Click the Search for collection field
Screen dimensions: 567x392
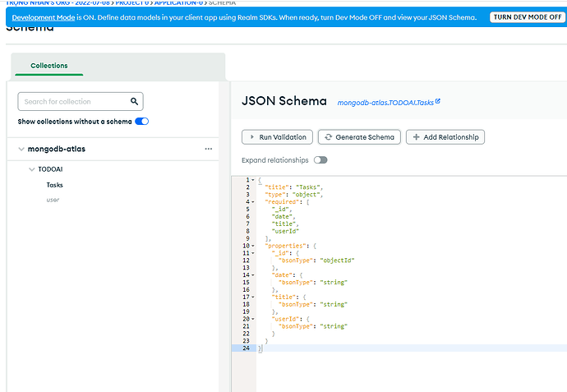click(x=72, y=102)
